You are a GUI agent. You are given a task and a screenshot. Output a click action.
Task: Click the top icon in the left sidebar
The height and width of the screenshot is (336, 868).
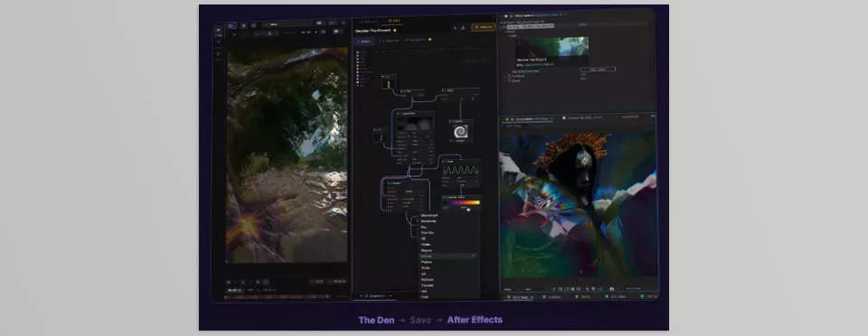[218, 31]
